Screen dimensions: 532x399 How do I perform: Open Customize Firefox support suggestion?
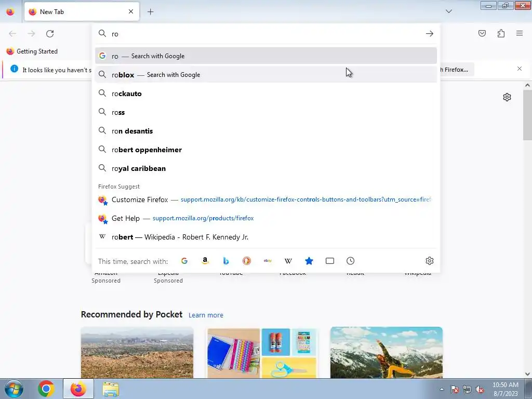click(266, 199)
